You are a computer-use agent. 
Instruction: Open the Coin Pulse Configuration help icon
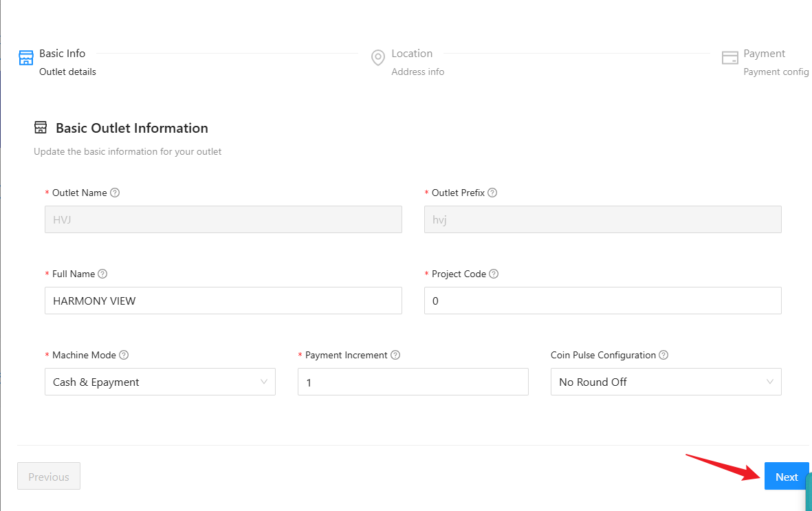tap(663, 355)
